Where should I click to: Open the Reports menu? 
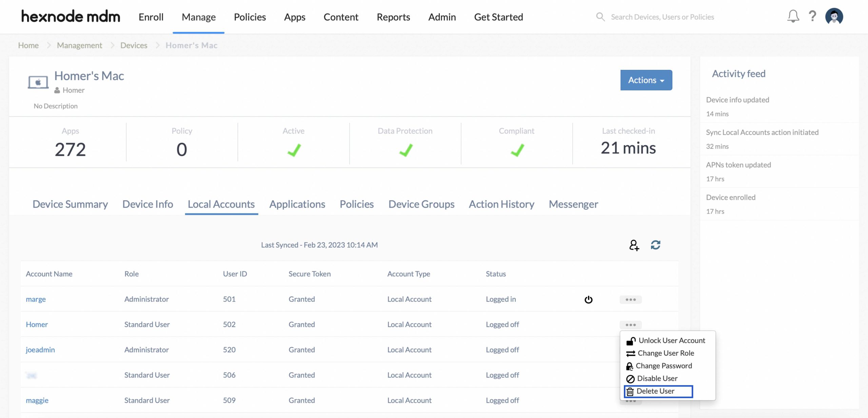(x=393, y=17)
